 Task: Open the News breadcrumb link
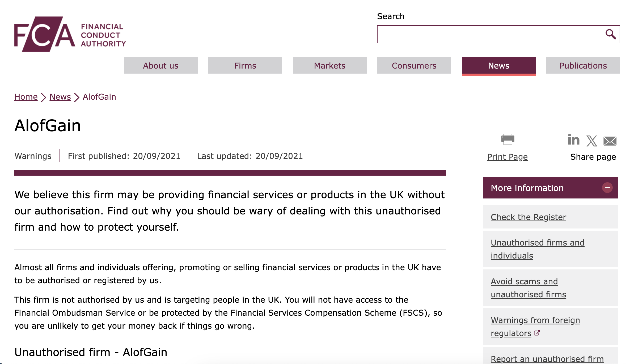click(60, 97)
